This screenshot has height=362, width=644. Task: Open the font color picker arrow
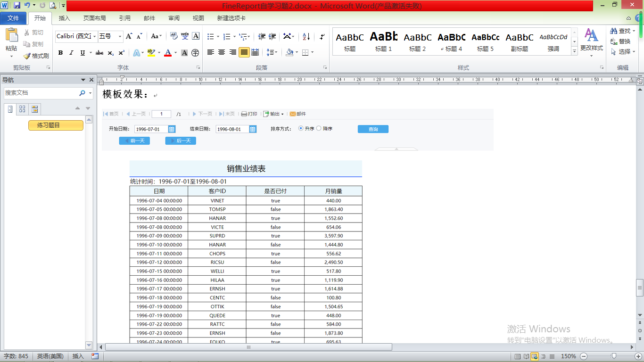(x=175, y=53)
